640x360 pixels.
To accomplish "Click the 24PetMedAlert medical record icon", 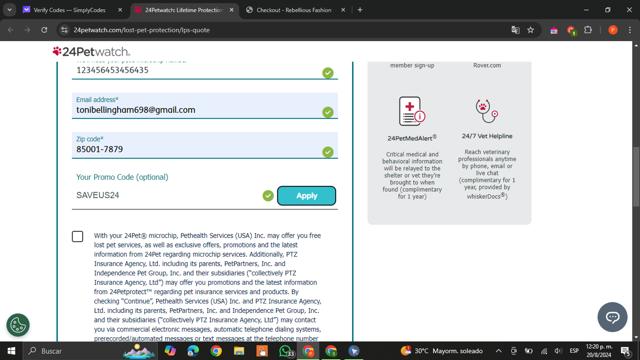I will [x=412, y=111].
